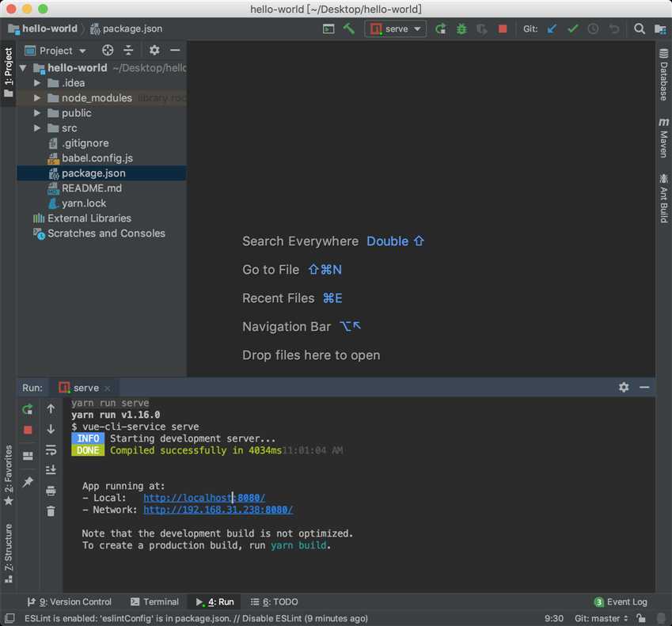
Task: Rerun serve from top toolbar
Action: (x=440, y=28)
